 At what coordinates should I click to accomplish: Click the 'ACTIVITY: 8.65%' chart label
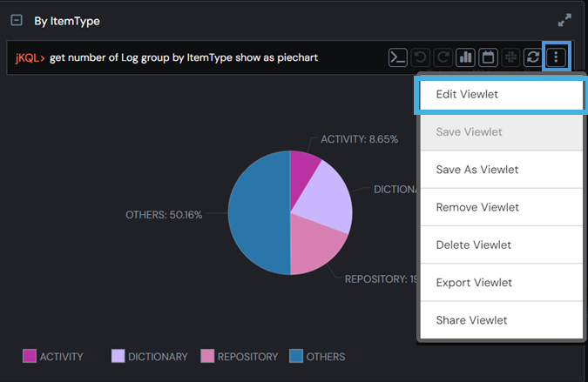coord(359,139)
